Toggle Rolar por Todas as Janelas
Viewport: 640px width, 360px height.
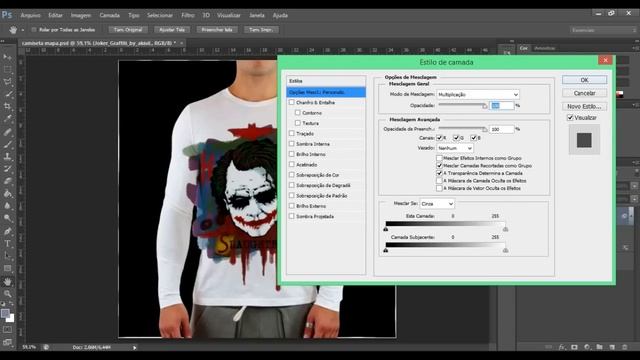pyautogui.click(x=34, y=30)
